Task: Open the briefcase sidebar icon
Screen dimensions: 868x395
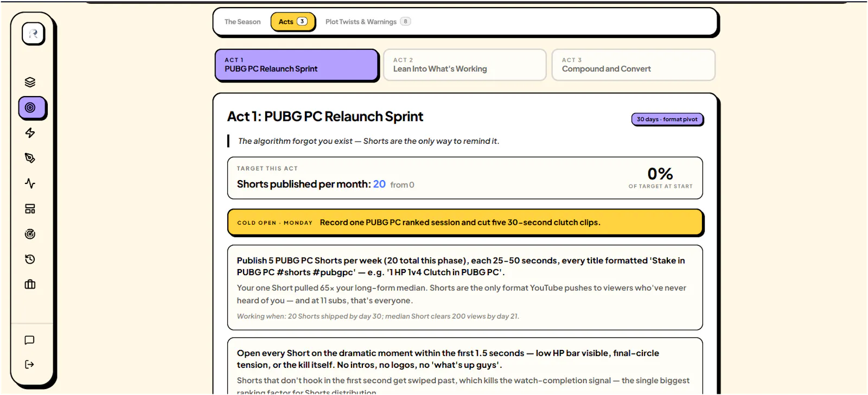Action: 30,284
